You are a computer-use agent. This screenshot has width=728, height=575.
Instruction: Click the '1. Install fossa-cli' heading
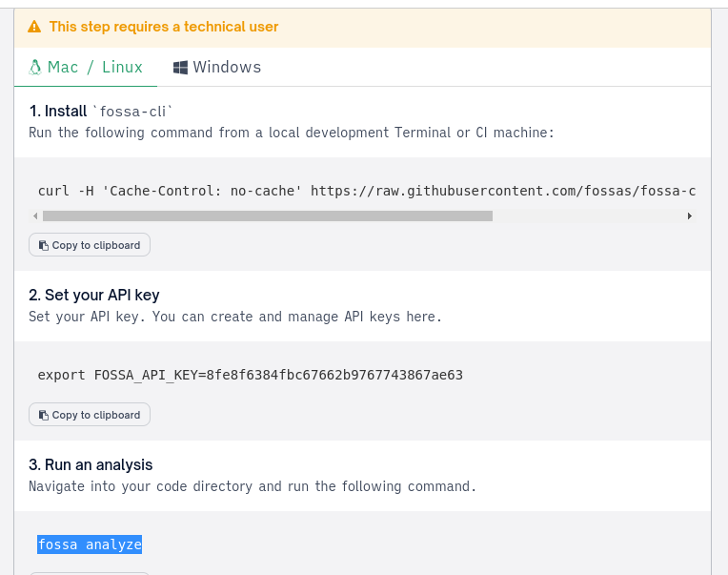(101, 112)
